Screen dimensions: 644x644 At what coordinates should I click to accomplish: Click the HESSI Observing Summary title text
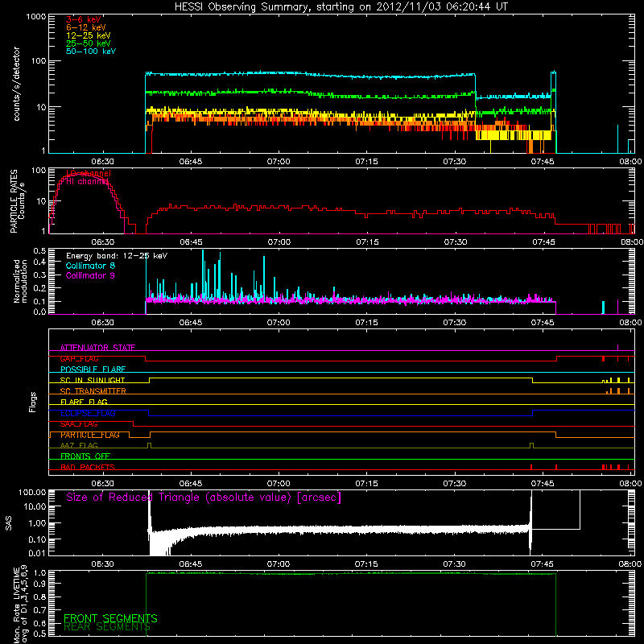pos(341,7)
